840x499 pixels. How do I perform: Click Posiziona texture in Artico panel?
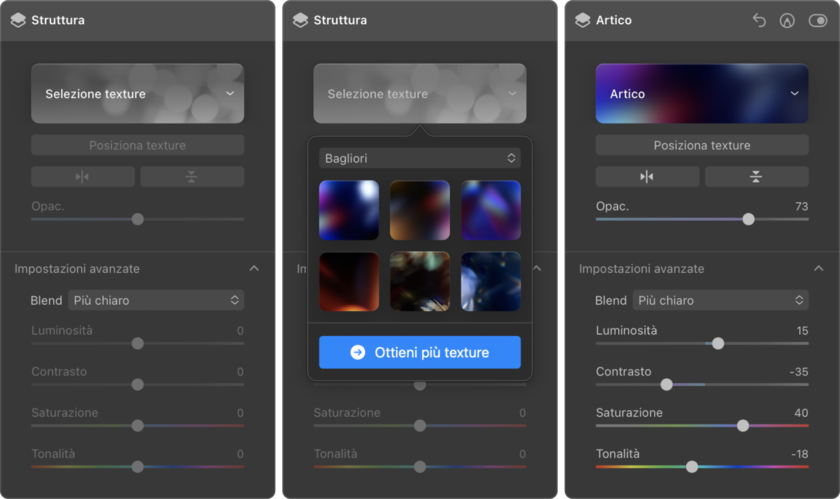click(x=702, y=145)
